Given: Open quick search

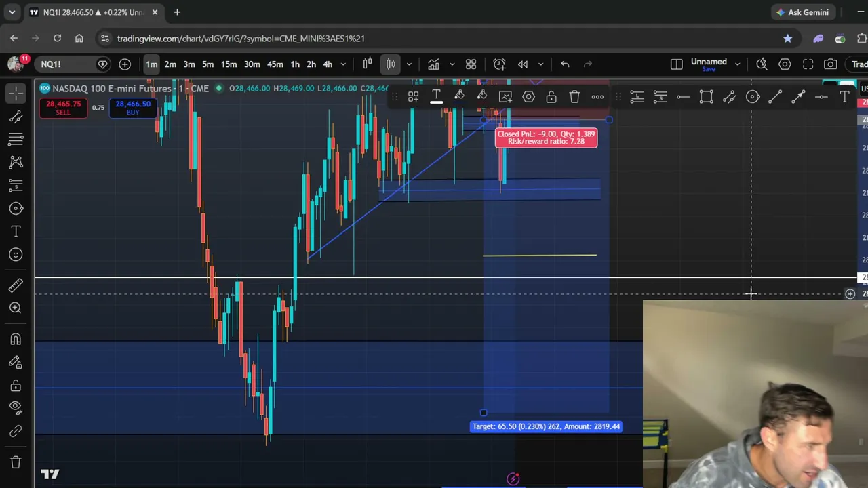Looking at the screenshot, I should coord(762,64).
